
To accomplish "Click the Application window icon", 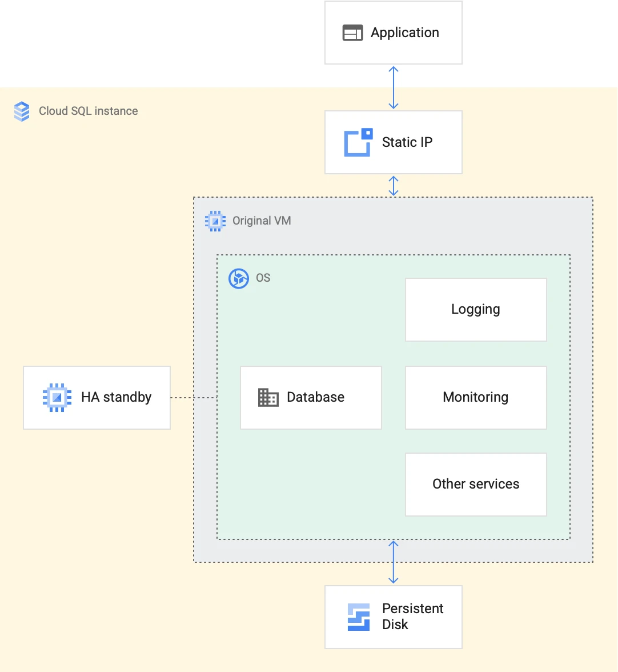I will pyautogui.click(x=353, y=33).
